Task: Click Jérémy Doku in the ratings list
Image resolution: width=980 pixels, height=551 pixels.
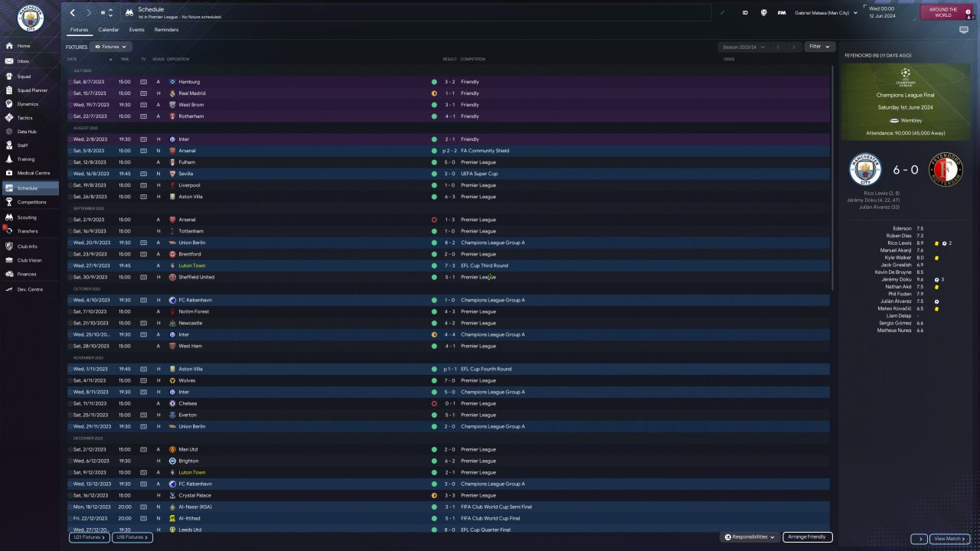Action: (897, 279)
